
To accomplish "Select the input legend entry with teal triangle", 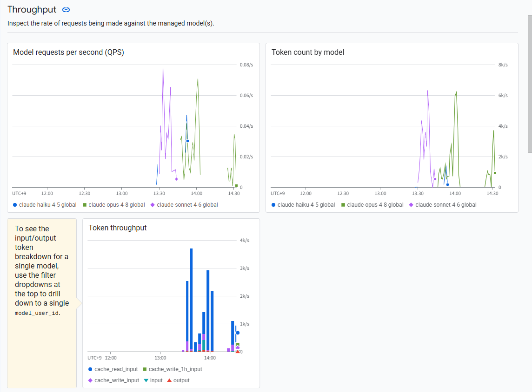I will (153, 380).
